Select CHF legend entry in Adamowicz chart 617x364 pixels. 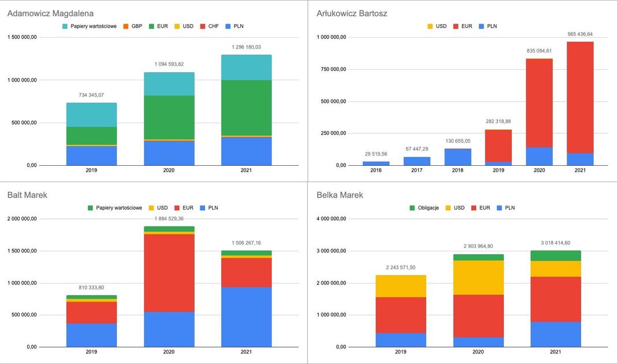tap(210, 27)
